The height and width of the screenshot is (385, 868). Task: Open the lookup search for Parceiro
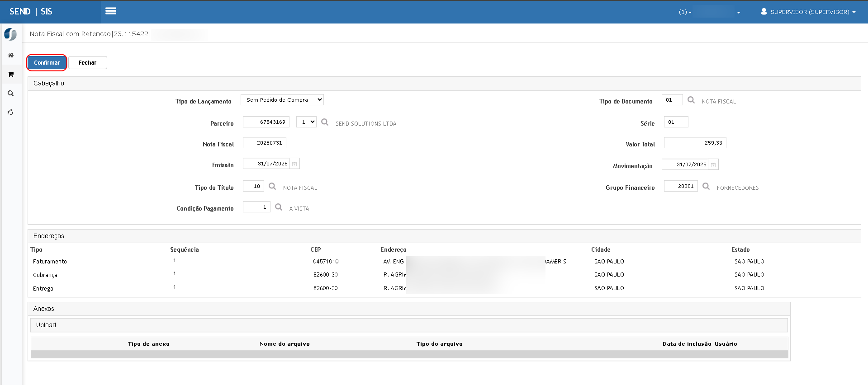click(x=325, y=122)
